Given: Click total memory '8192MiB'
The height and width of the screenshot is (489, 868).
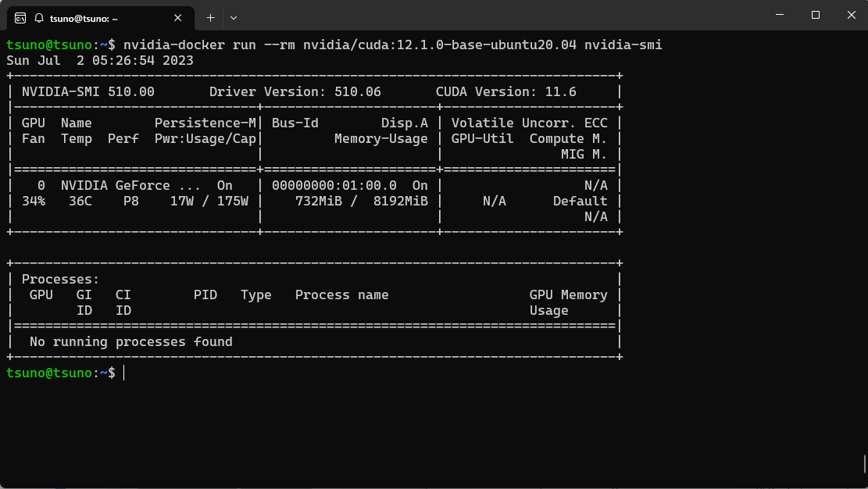Looking at the screenshot, I should pos(400,201).
